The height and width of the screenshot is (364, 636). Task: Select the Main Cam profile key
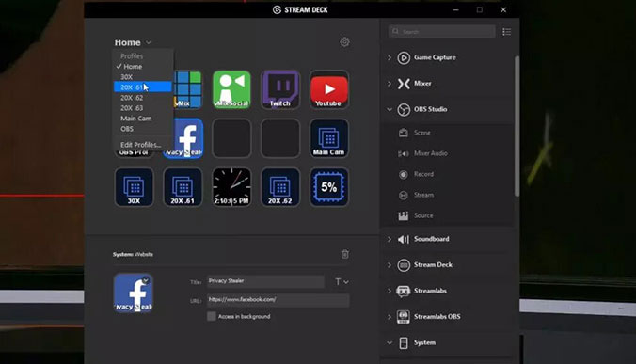coord(329,138)
